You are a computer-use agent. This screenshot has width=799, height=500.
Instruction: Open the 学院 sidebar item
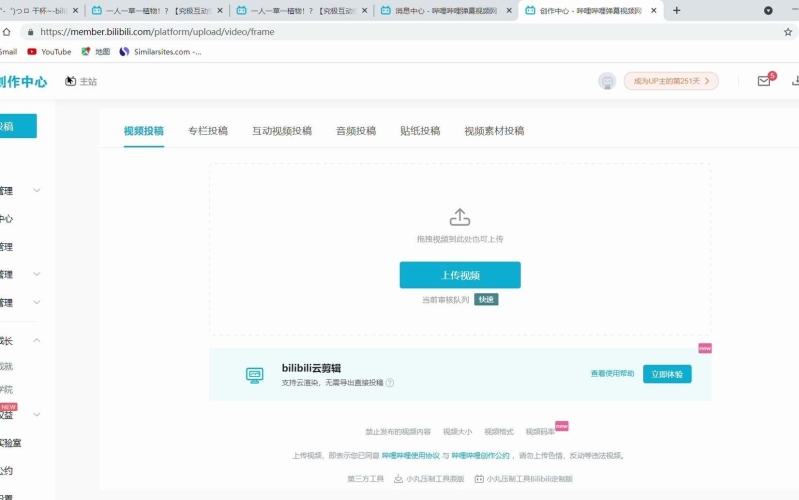click(7, 389)
